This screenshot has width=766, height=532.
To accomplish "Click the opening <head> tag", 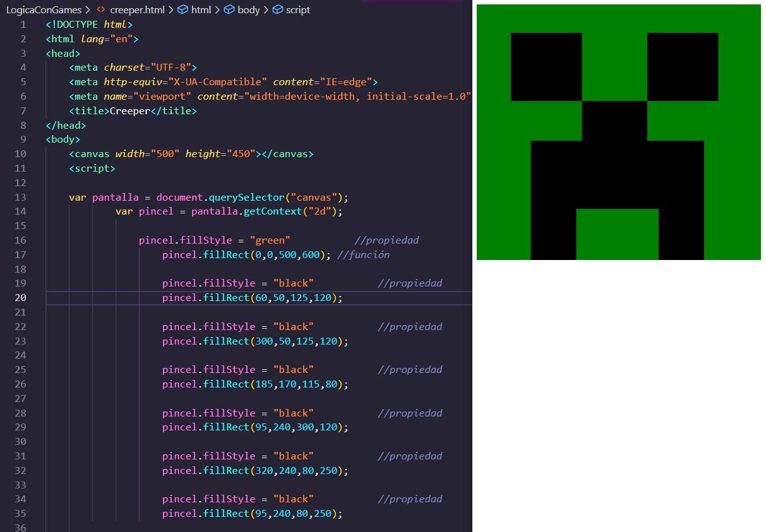I will coord(63,54).
